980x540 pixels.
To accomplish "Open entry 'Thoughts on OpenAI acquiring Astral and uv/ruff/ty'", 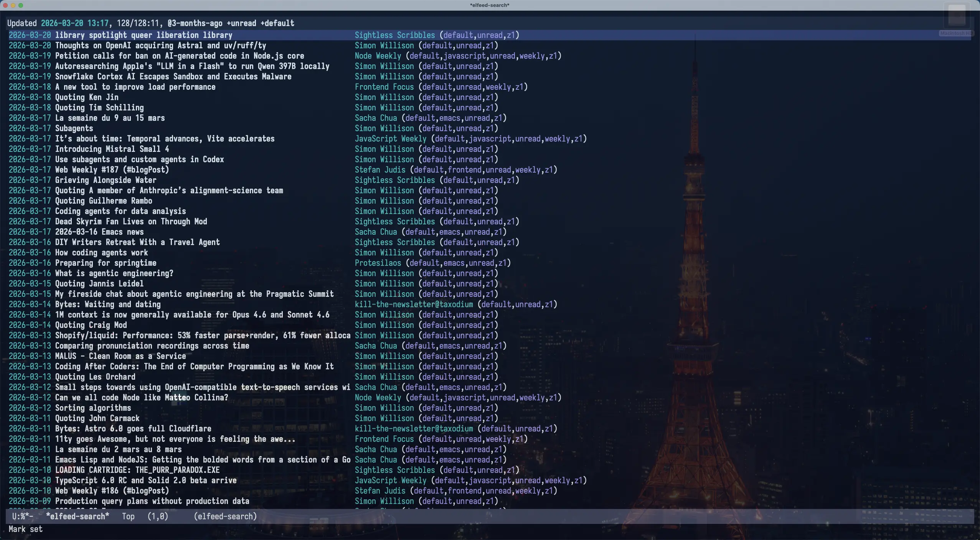I will tap(160, 46).
